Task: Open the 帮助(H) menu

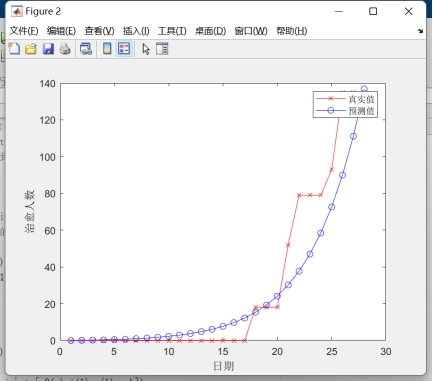Action: (x=291, y=31)
